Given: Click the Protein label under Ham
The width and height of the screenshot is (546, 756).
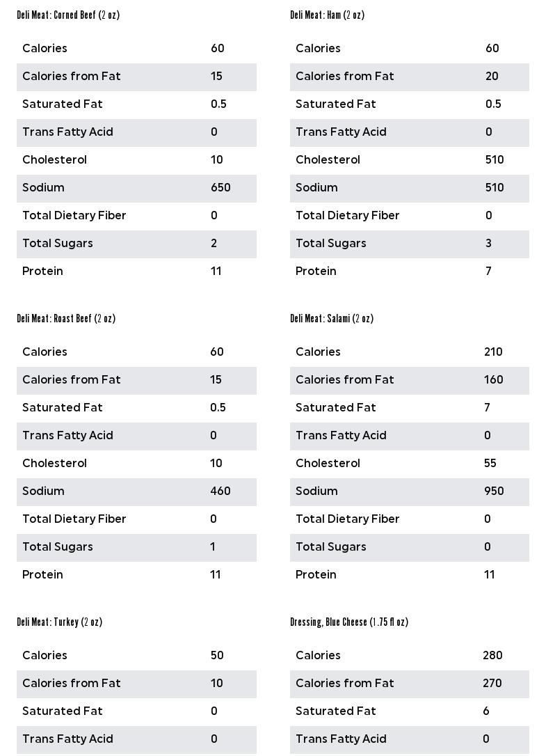Looking at the screenshot, I should point(316,271).
